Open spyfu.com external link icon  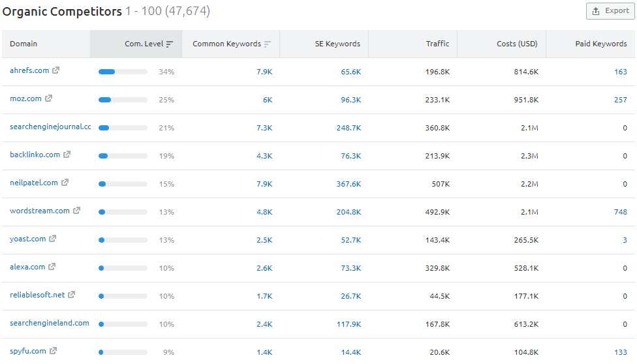tap(53, 350)
